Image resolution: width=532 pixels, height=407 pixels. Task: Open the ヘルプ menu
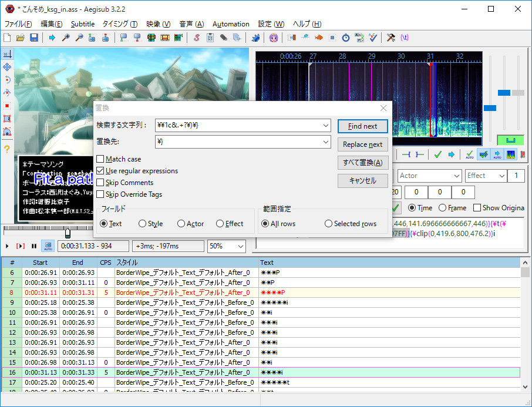coord(307,24)
